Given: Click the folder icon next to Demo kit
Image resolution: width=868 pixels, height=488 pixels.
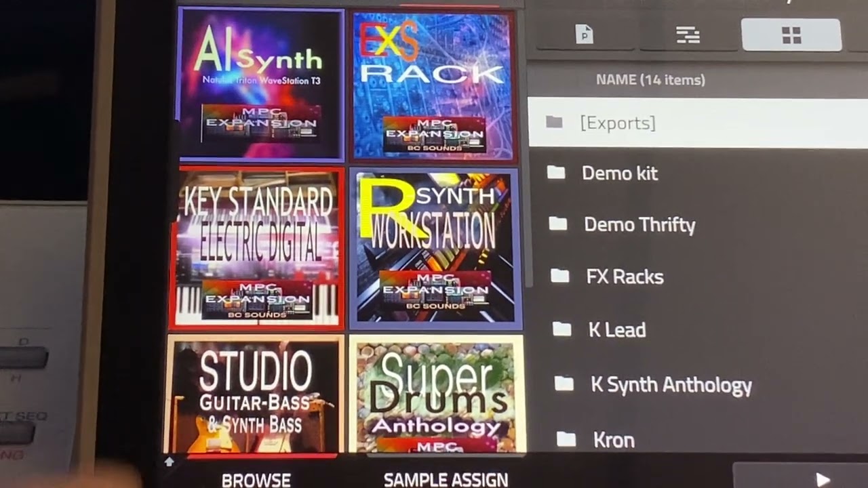Looking at the screenshot, I should tap(556, 173).
